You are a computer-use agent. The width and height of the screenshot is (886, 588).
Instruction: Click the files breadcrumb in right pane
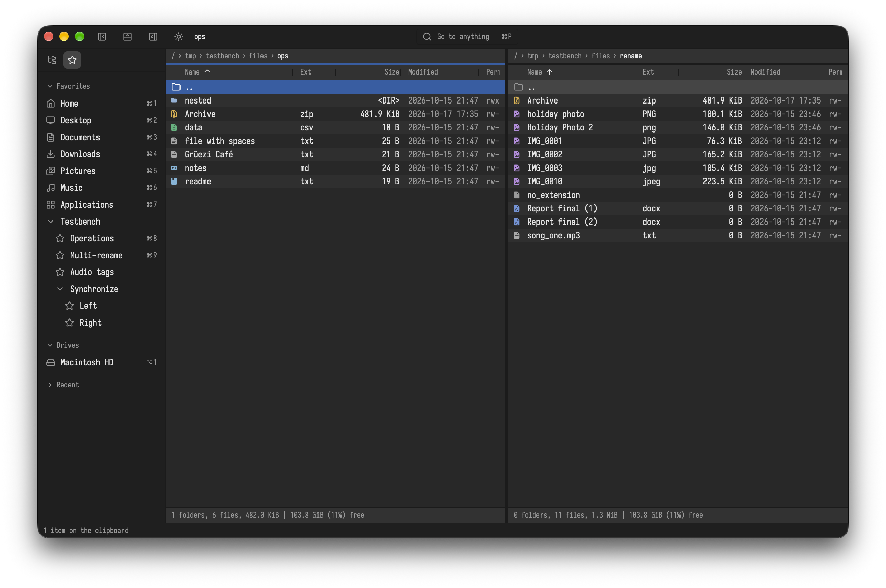(x=601, y=56)
